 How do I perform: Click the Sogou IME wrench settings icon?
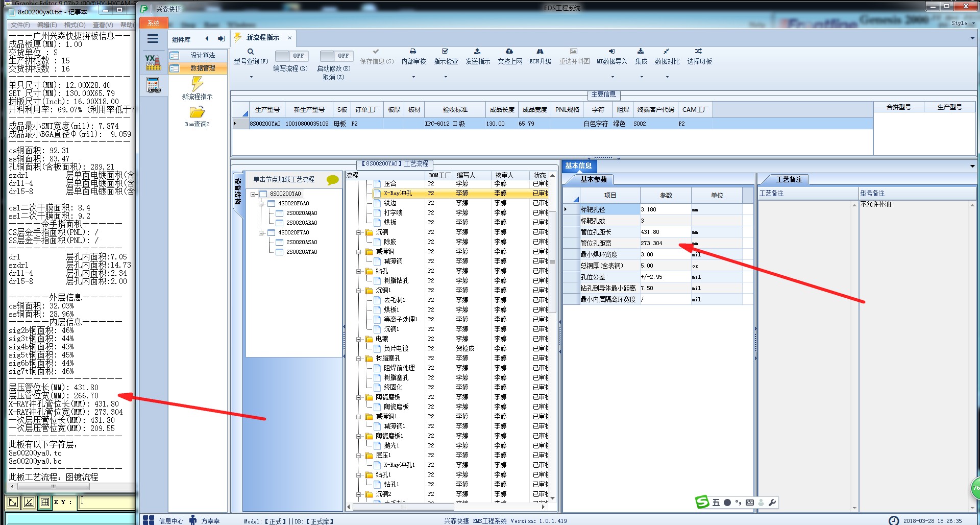772,503
